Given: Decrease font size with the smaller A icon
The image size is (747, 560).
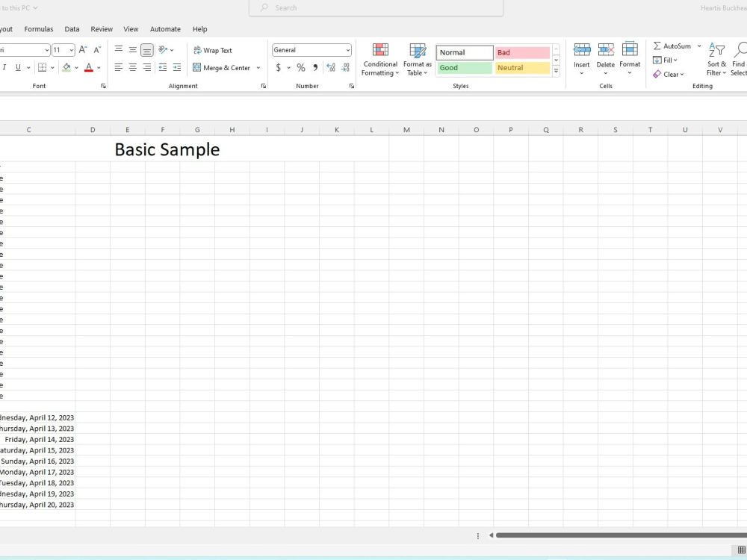Looking at the screenshot, I should (x=97, y=49).
